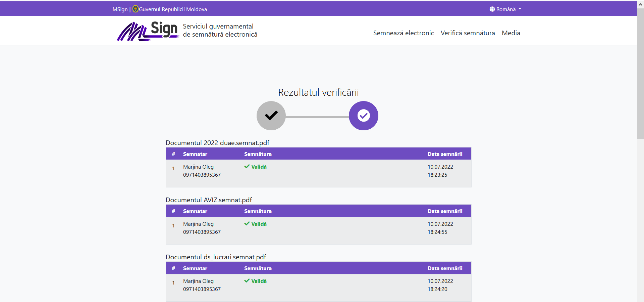Go to Verifică semnătura page

coord(468,33)
